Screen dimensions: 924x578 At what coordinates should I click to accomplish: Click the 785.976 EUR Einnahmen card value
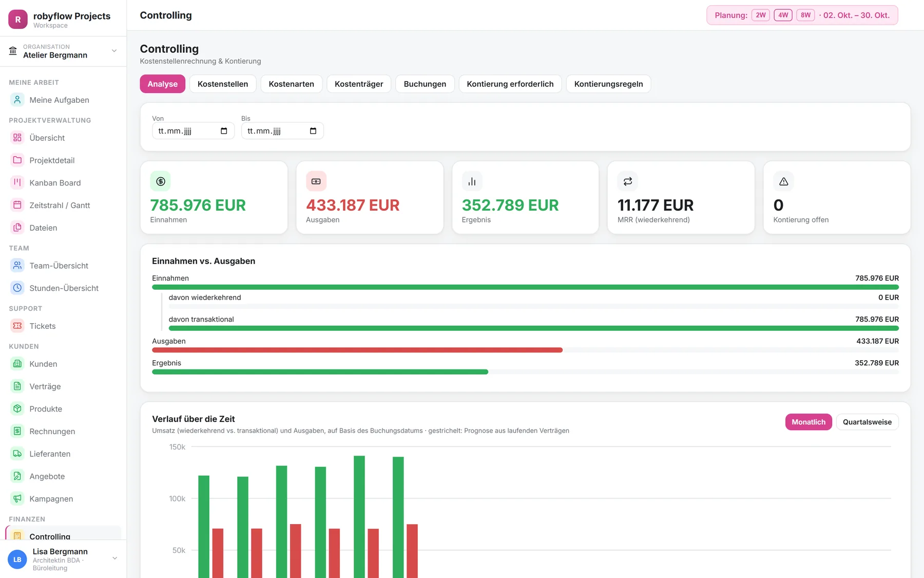pyautogui.click(x=198, y=205)
